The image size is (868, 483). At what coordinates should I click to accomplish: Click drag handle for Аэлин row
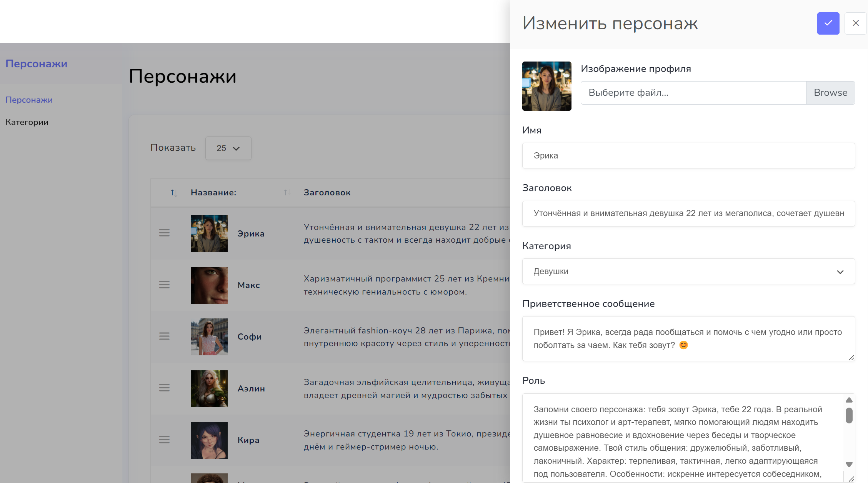[164, 388]
